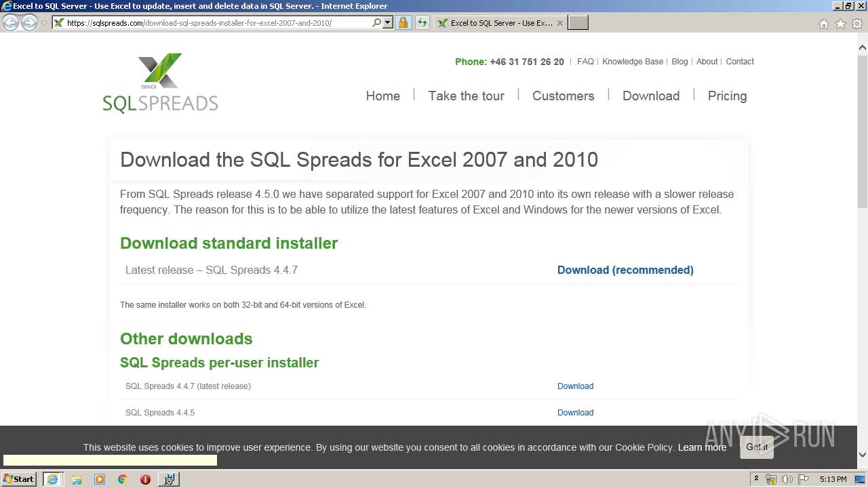Dismiss cookie notice with 'Got it'

(757, 447)
